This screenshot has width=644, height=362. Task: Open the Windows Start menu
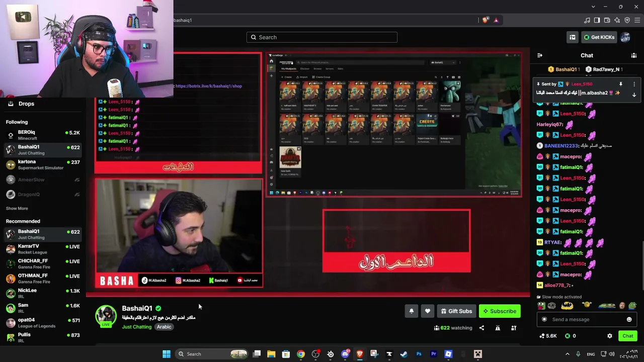pos(167,354)
